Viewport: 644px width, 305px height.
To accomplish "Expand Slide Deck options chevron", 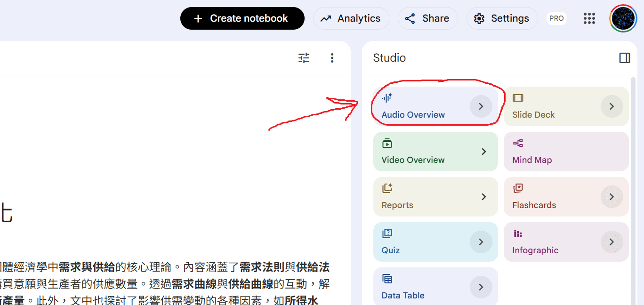I will pos(612,106).
